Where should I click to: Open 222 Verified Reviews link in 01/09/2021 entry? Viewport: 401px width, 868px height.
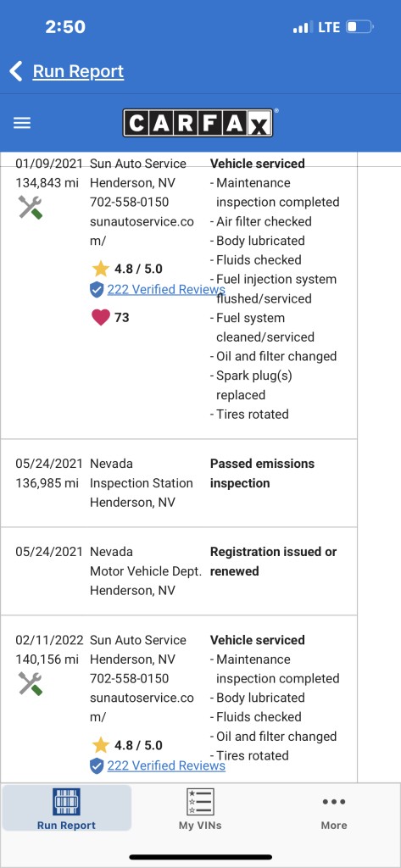point(166,290)
